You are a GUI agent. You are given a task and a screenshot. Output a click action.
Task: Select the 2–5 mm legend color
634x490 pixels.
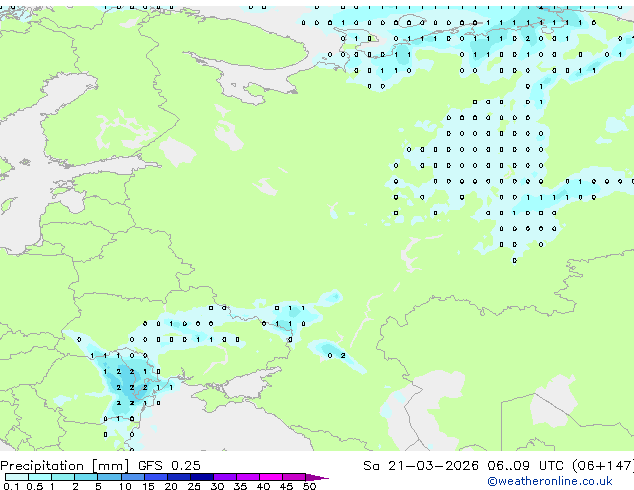tap(86, 477)
